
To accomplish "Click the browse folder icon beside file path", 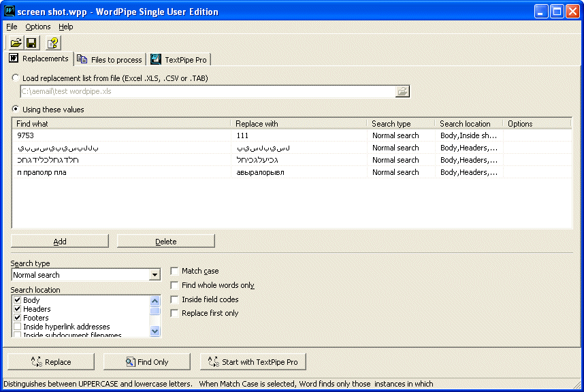I will (402, 91).
